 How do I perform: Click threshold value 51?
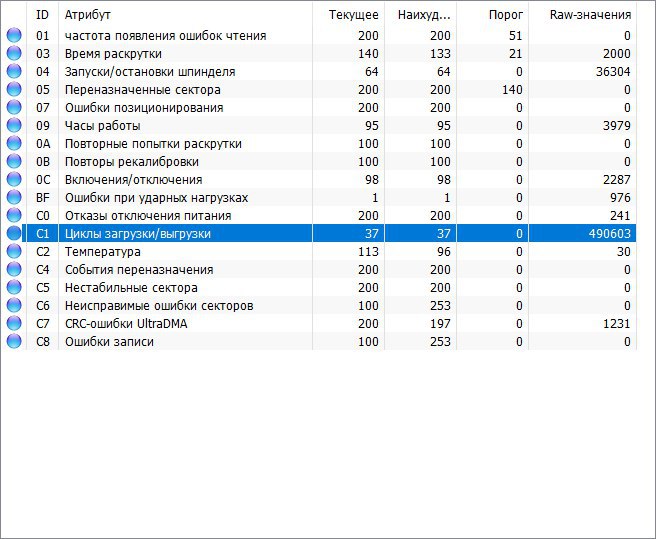(x=515, y=36)
